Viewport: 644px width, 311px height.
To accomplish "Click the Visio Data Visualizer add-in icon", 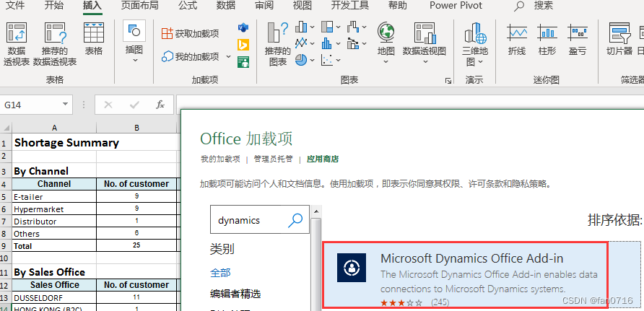I will click(x=243, y=28).
